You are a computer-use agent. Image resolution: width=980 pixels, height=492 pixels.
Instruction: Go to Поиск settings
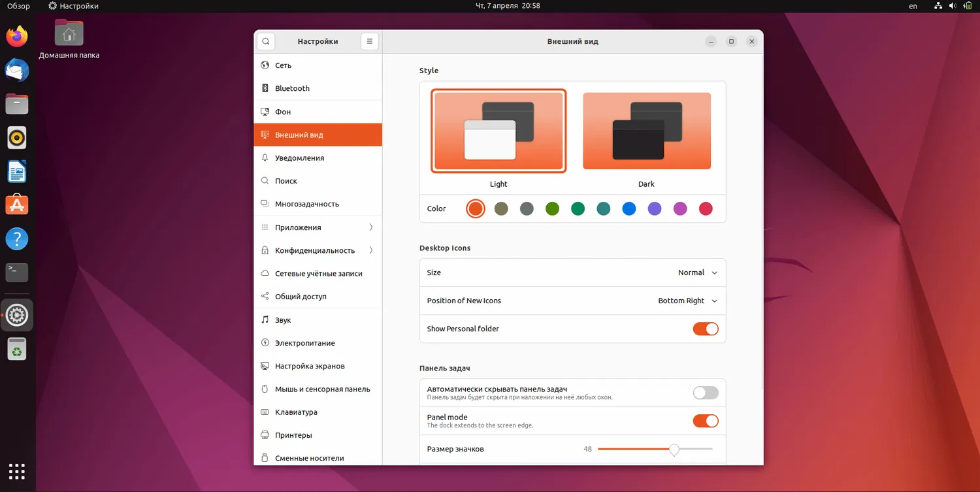[x=318, y=181]
